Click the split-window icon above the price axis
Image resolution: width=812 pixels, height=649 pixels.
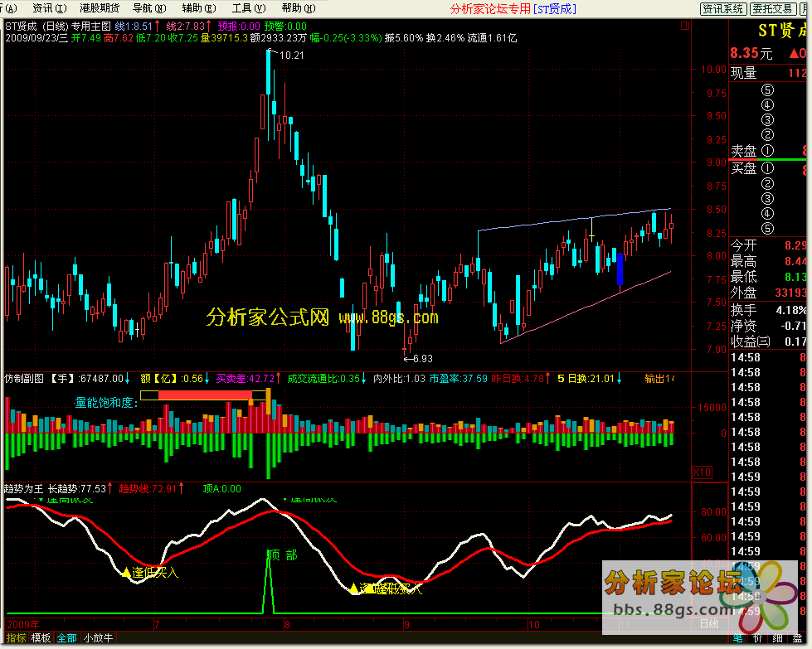pyautogui.click(x=685, y=26)
